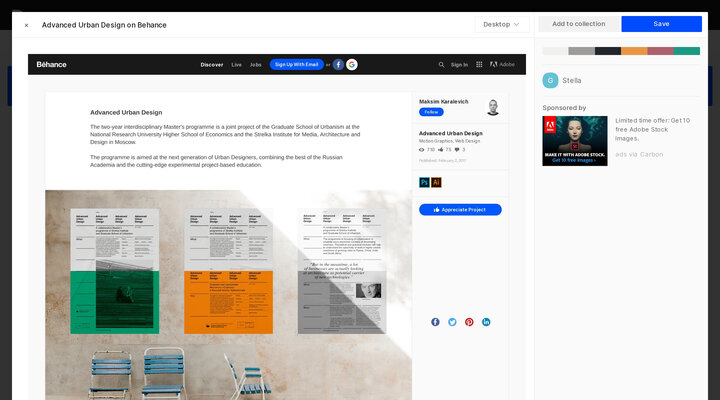
Task: Select the medium gray palette swatch
Action: (x=581, y=51)
